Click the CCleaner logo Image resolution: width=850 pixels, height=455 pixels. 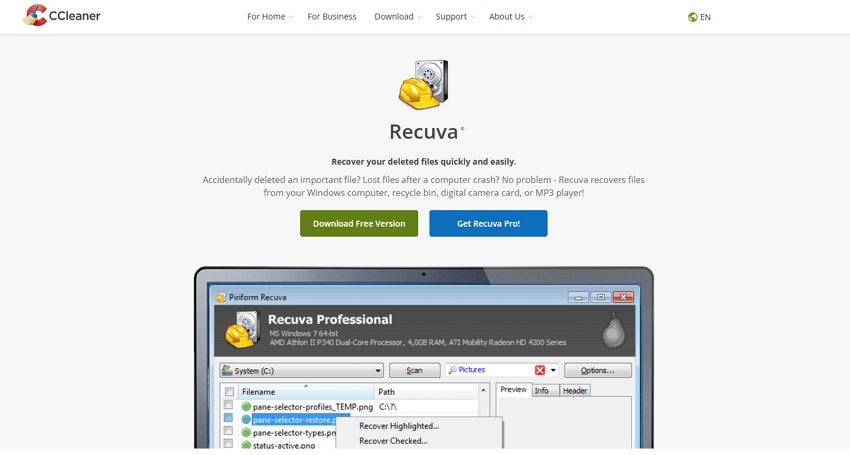61,16
